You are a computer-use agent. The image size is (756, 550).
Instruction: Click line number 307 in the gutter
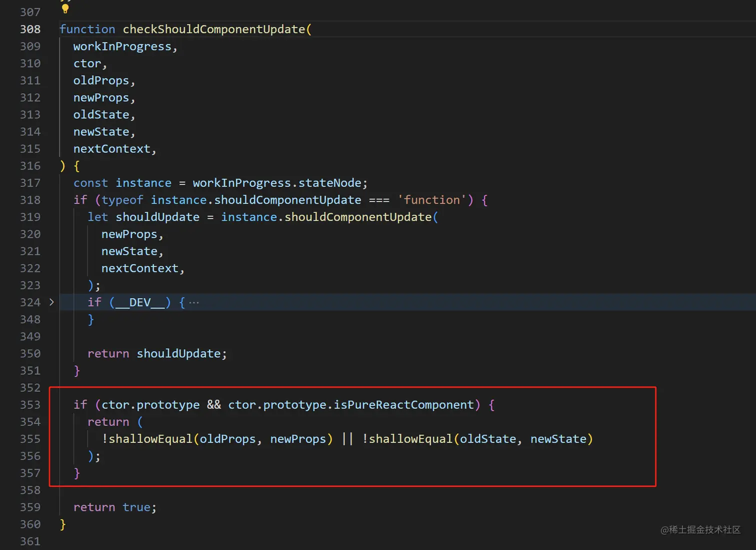tap(30, 12)
